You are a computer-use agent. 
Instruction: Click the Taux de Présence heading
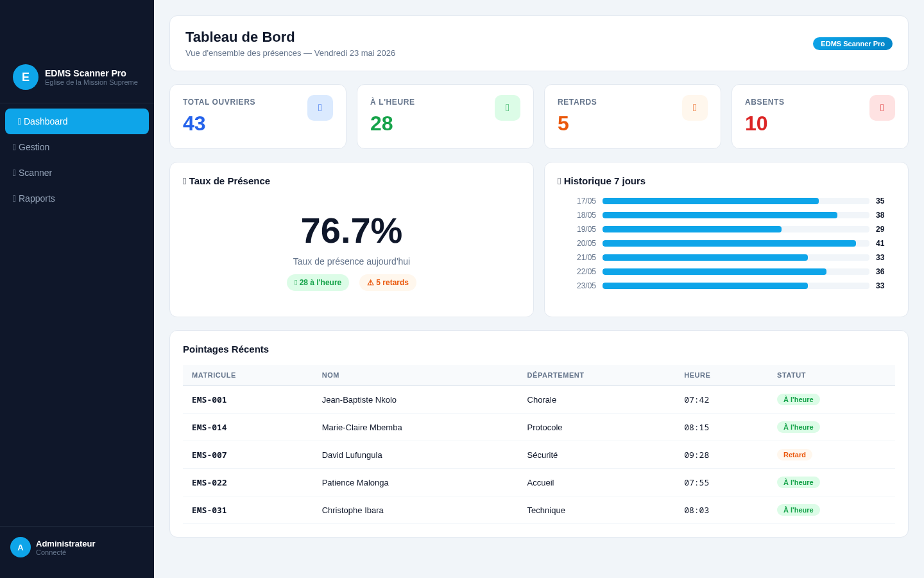pos(227,181)
